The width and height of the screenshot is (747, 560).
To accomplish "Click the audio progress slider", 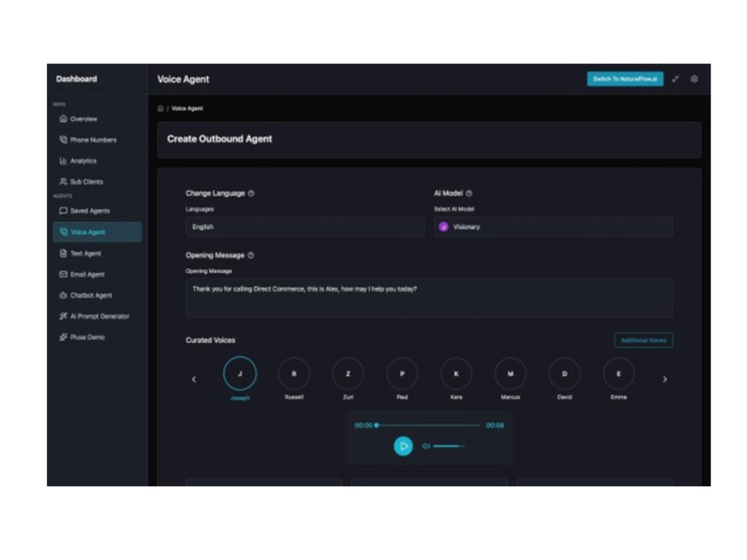I will (x=428, y=426).
